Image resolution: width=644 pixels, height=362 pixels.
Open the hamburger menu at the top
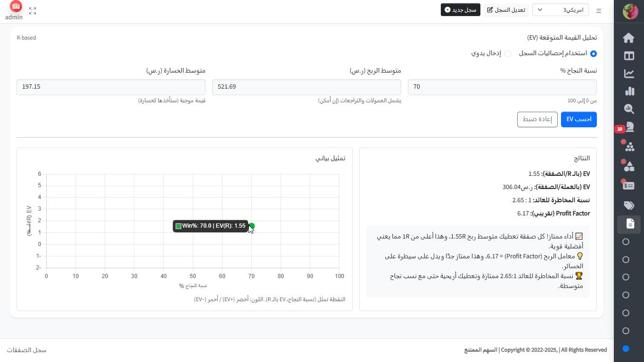click(x=599, y=10)
